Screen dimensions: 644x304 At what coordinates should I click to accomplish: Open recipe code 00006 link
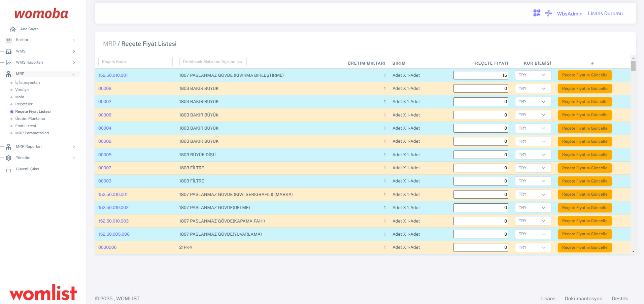pos(105,115)
